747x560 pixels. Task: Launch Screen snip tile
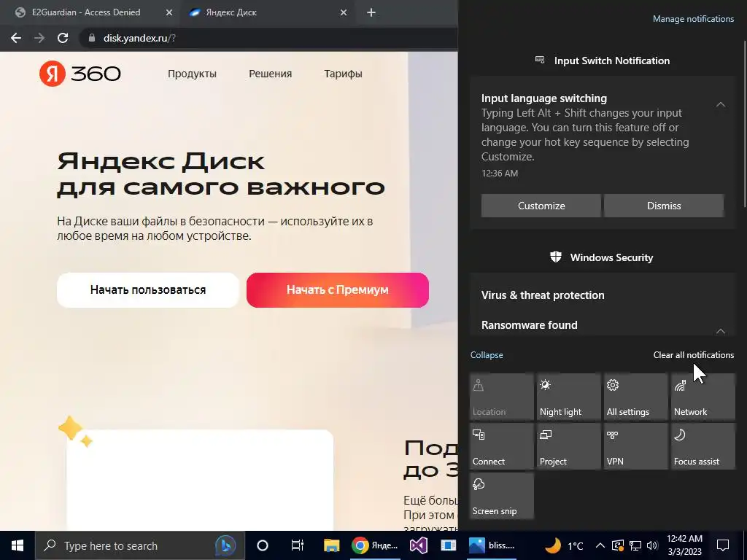(502, 496)
